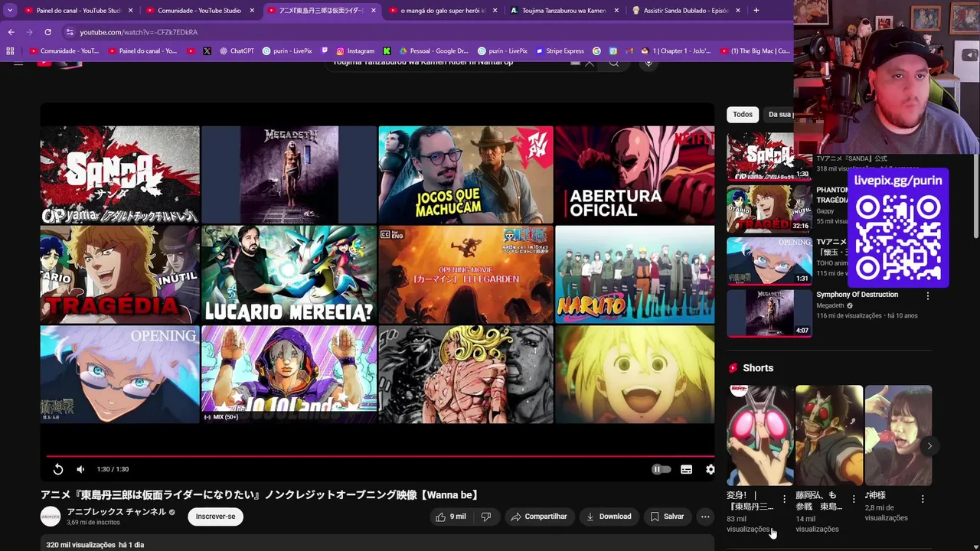View site information icon in address bar
This screenshot has height=551, width=980.
pyautogui.click(x=70, y=32)
